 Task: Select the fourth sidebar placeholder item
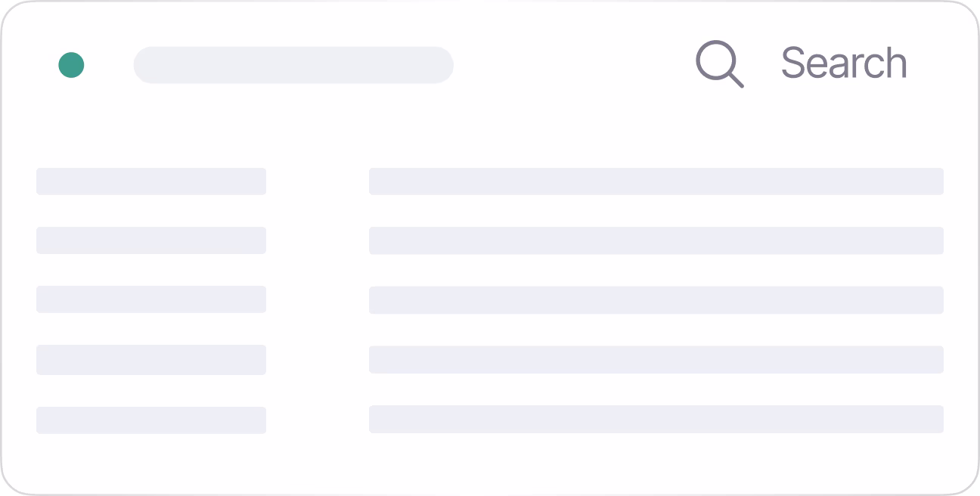tap(151, 360)
